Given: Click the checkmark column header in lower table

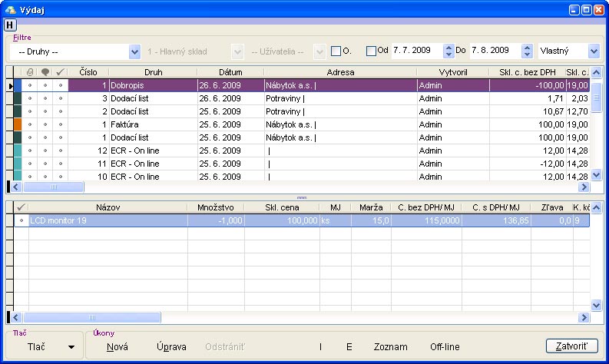Looking at the screenshot, I should point(21,207).
